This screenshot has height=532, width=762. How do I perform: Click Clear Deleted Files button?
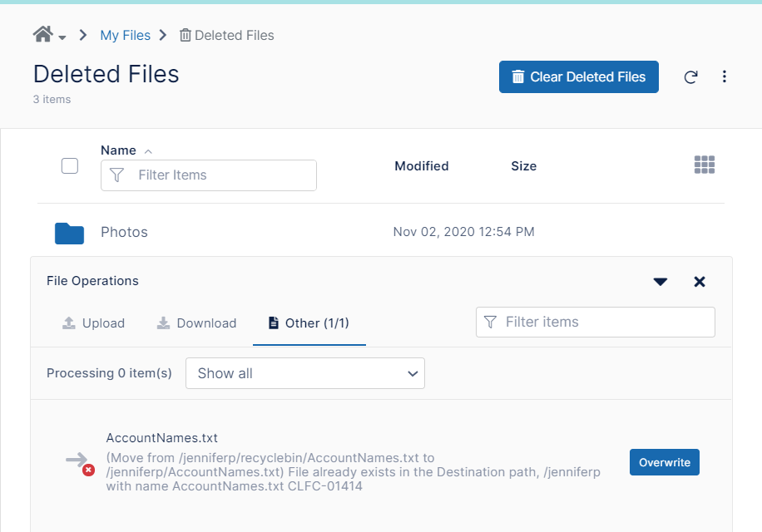click(x=578, y=76)
